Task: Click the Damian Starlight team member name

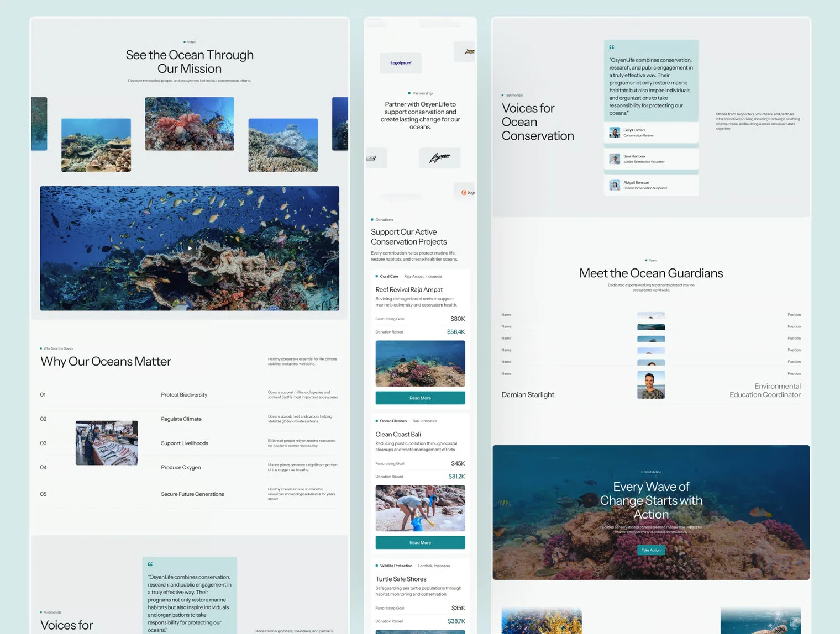Action: (x=528, y=395)
